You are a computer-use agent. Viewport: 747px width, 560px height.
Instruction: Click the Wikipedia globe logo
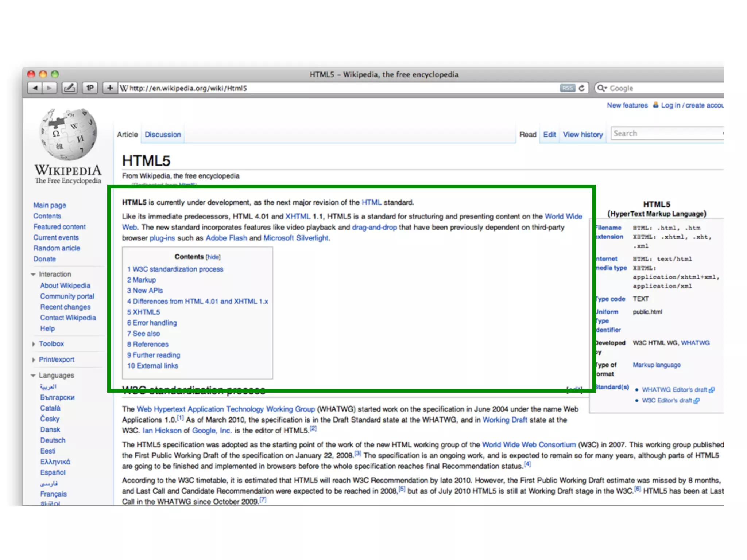tap(68, 134)
